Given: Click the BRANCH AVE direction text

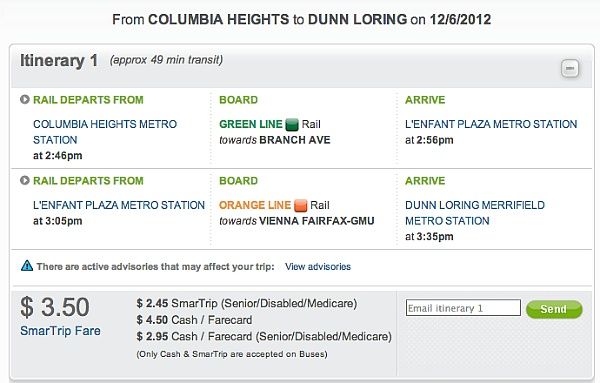Looking at the screenshot, I should [x=295, y=140].
